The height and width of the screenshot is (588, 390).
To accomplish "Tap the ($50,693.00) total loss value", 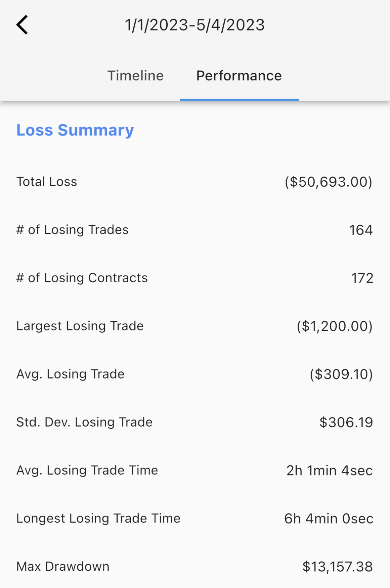I will coord(329,182).
